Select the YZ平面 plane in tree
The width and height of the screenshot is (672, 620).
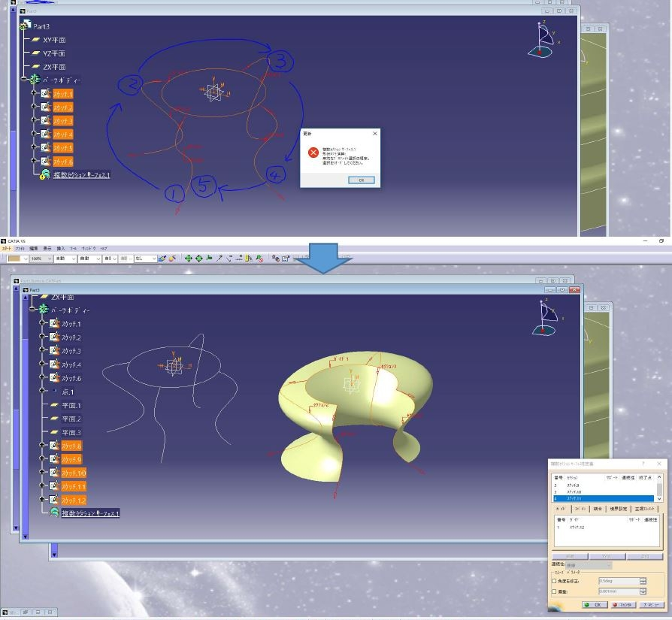[x=54, y=53]
